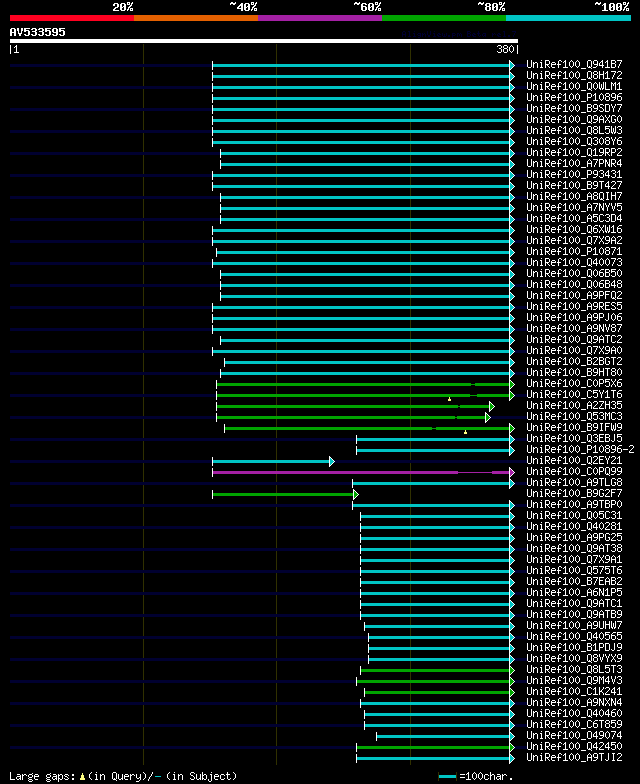Open the UniRef100_B9SDY7 entry

(x=574, y=108)
